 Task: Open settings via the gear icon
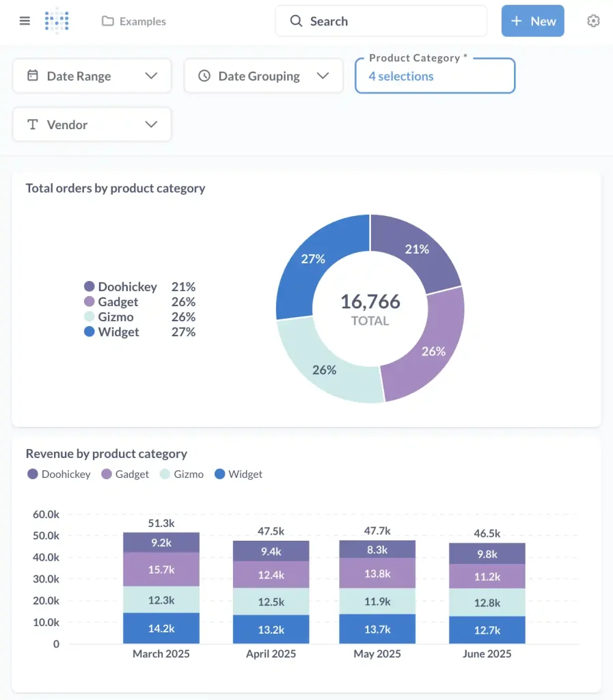(x=593, y=21)
